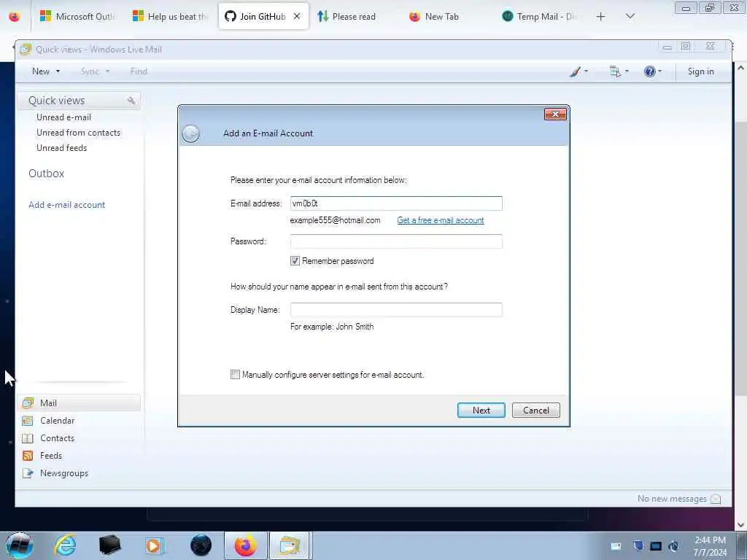
Task: Click the Get a free e-mail account link
Action: click(440, 220)
